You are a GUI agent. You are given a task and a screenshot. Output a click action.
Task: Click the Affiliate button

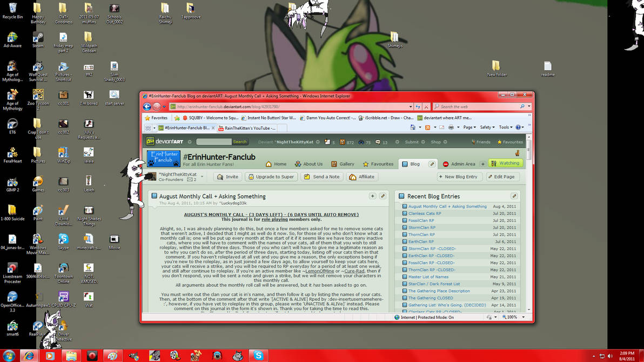362,177
